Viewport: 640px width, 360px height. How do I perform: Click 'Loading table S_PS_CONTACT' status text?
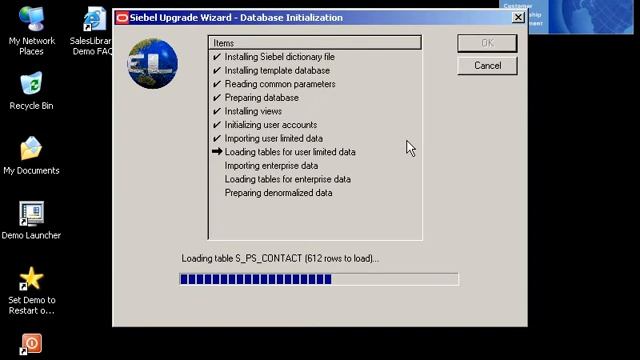coord(280,258)
